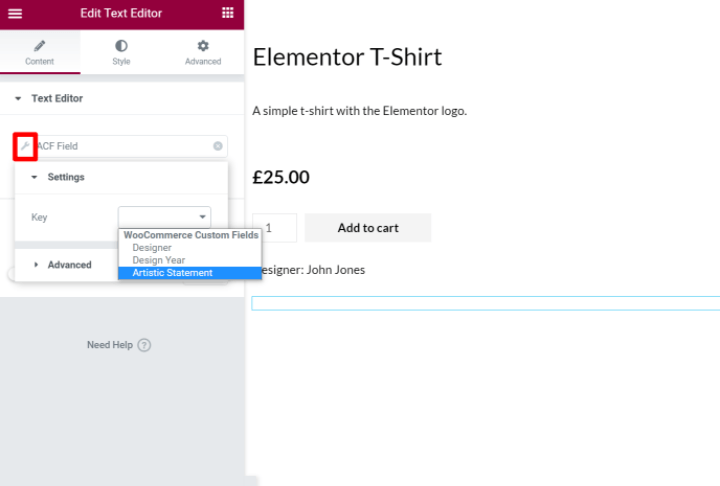Clear the ACF Field dynamic tag

click(218, 146)
